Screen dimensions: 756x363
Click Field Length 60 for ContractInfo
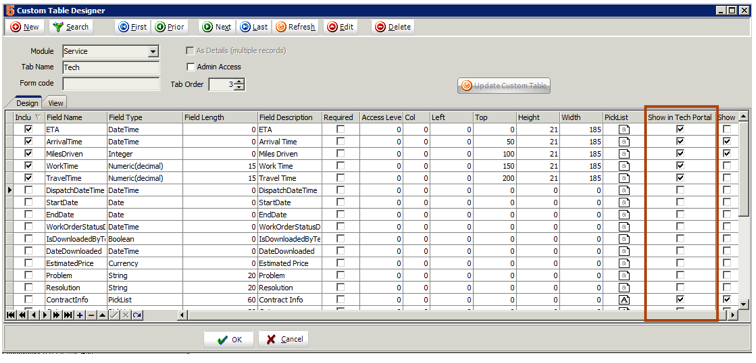tap(219, 300)
